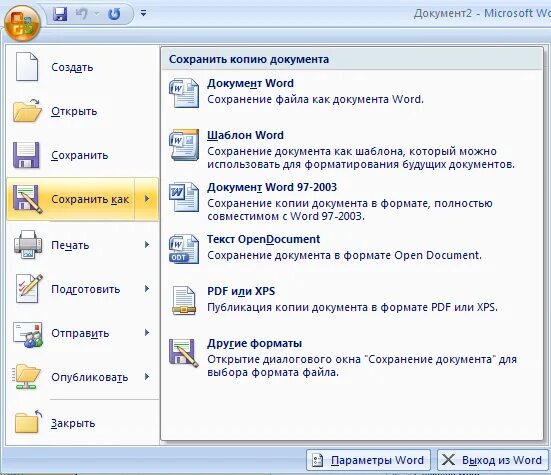Click description 'выбора формата файла.'
Screen dimensions: 551x475
[x=273, y=372]
